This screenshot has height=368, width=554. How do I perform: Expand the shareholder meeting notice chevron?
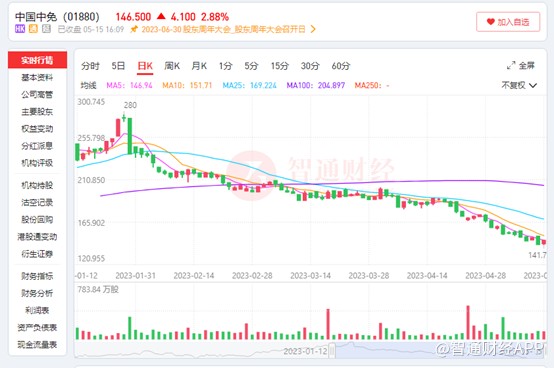(313, 29)
